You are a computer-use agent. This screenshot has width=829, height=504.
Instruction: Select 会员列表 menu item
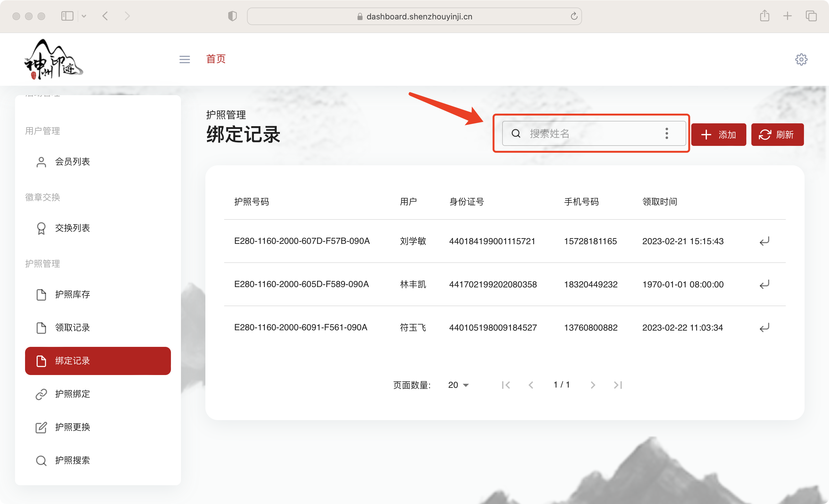72,162
